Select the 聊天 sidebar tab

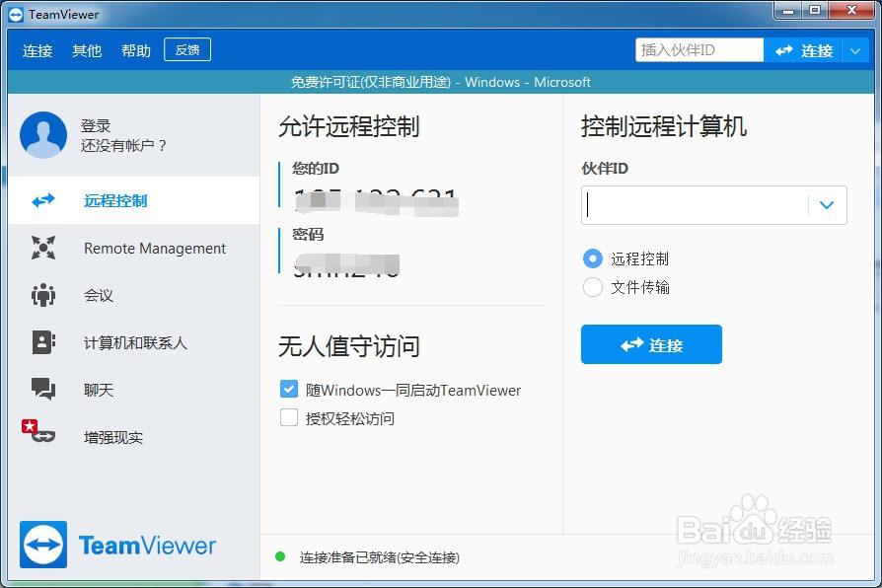point(134,389)
